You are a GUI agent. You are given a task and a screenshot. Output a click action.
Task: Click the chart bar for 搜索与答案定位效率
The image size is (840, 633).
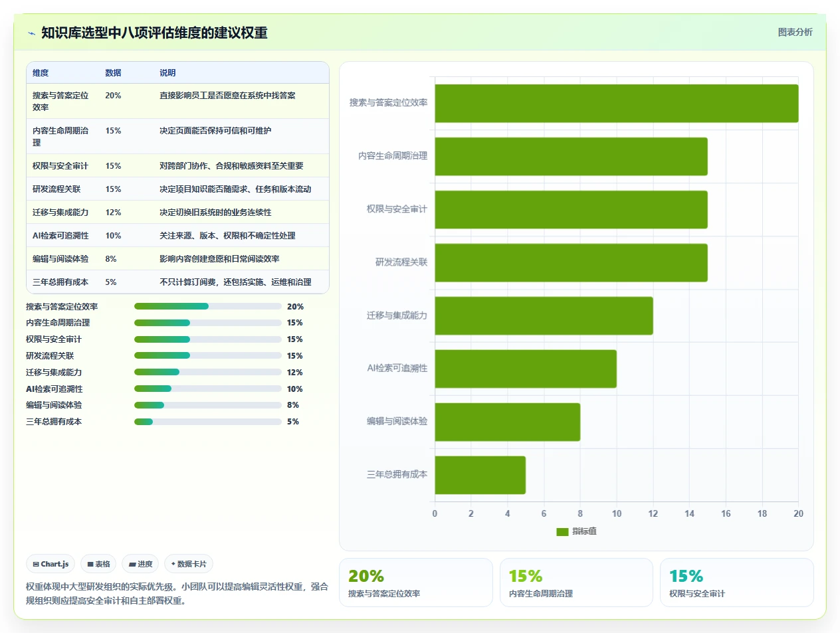[x=617, y=104]
